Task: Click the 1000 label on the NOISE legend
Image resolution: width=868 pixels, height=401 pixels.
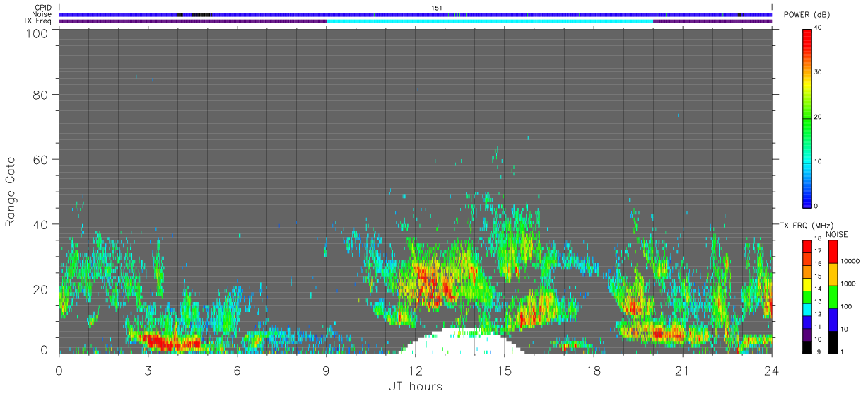Action: (850, 284)
